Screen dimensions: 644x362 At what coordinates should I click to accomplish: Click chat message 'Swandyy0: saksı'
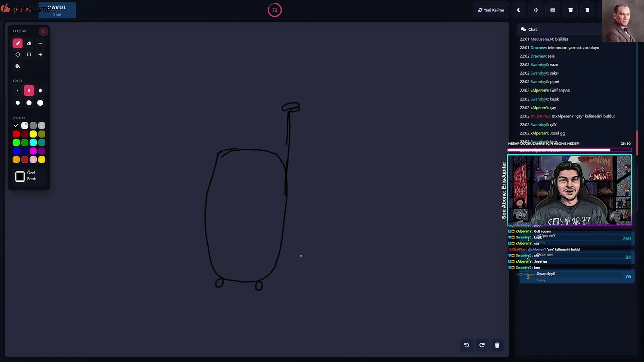coord(539,73)
